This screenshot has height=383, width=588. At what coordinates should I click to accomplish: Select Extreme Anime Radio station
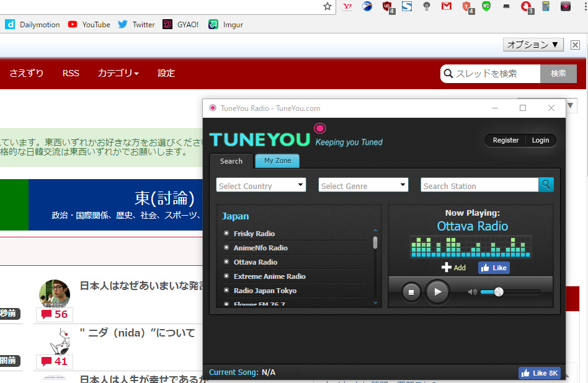click(x=269, y=276)
